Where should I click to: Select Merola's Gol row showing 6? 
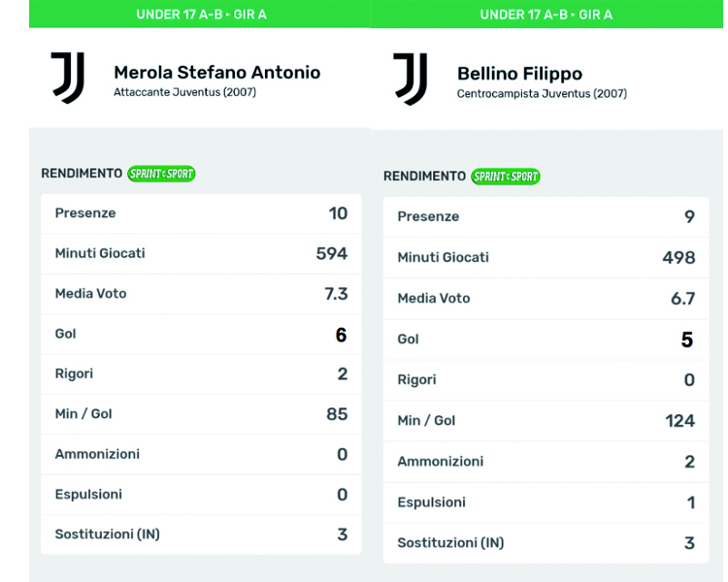(201, 334)
